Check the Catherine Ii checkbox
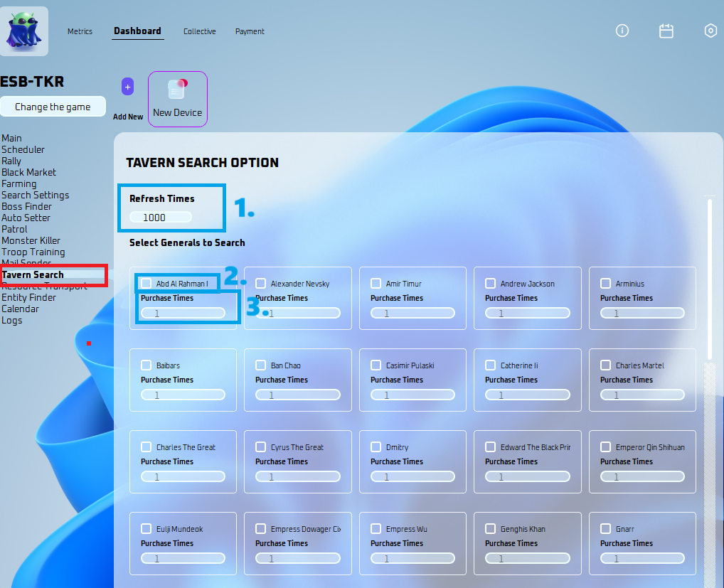724x588 pixels. point(490,365)
